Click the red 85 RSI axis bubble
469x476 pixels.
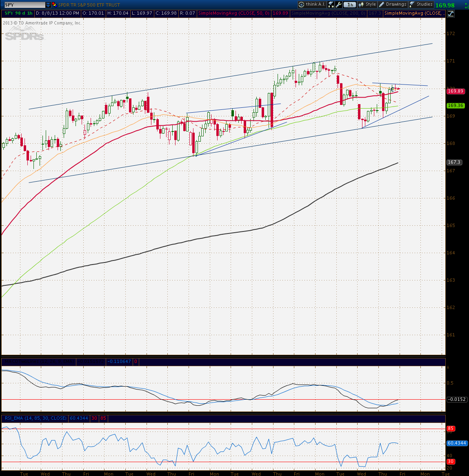451,429
